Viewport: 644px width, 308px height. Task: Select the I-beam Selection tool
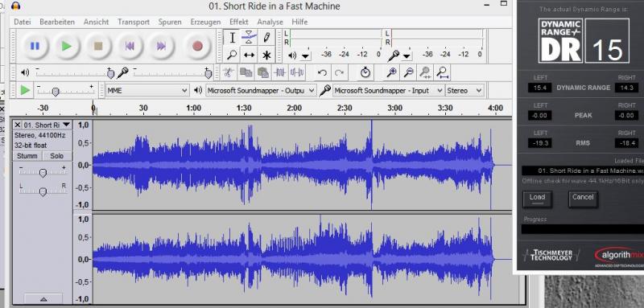click(x=232, y=37)
